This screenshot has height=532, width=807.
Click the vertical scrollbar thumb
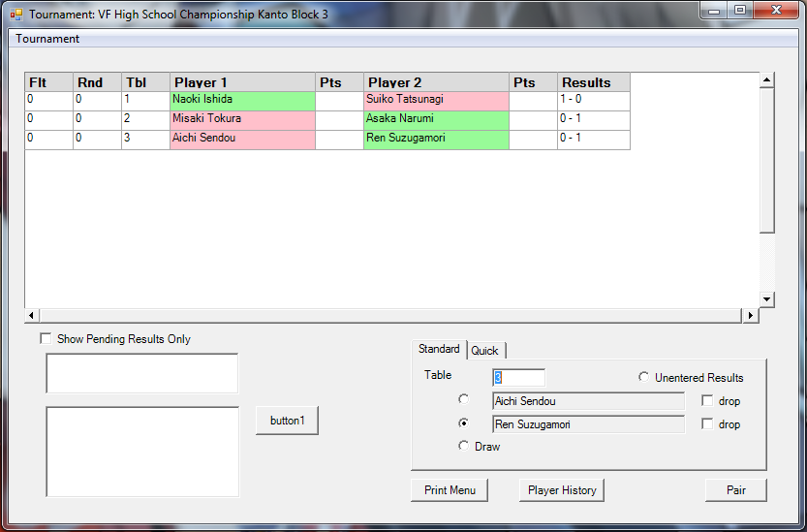click(767, 160)
